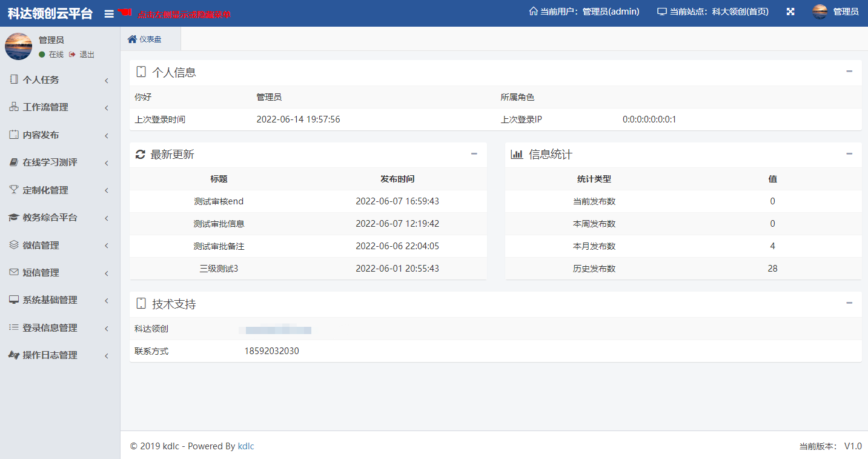Click the 历史发布数 statistic row
The height and width of the screenshot is (459, 868).
[x=683, y=269]
